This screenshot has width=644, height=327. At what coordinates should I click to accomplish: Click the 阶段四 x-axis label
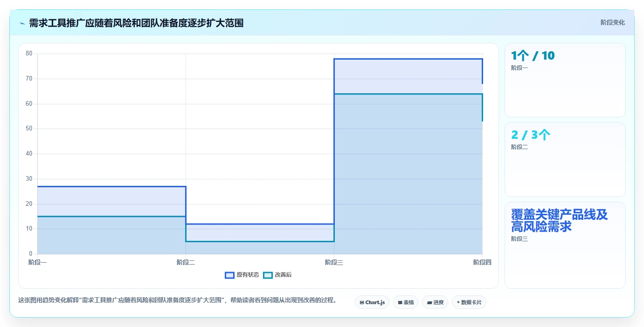tap(482, 263)
